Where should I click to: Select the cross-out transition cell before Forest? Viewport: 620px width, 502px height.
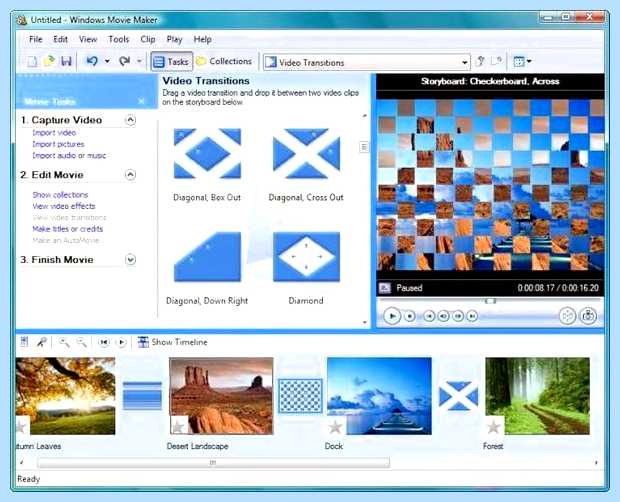(x=459, y=396)
